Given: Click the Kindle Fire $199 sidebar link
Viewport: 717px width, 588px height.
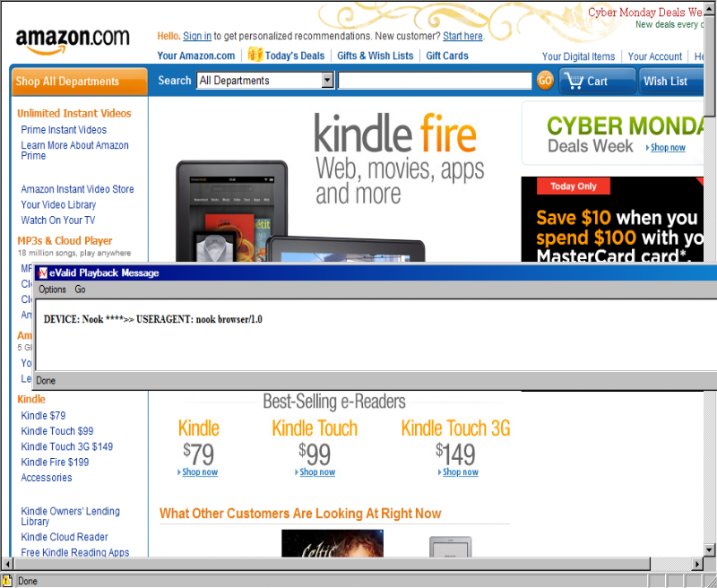Looking at the screenshot, I should point(55,462).
